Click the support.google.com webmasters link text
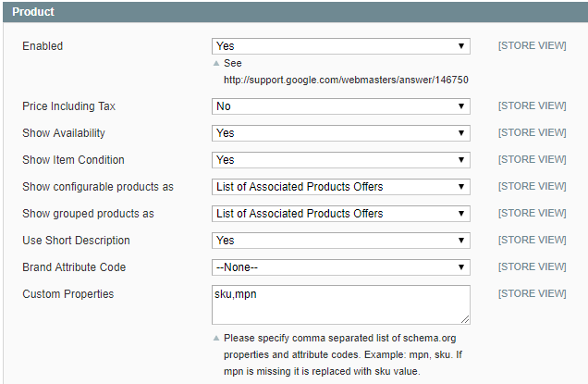The height and width of the screenshot is (384, 588). 345,80
